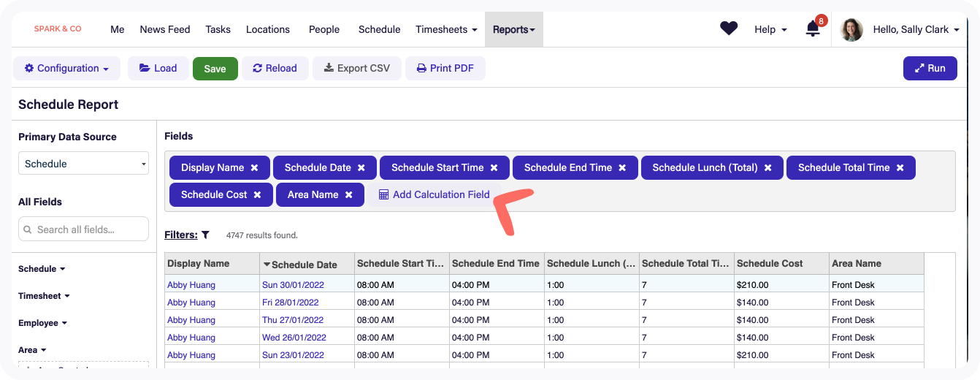The height and width of the screenshot is (380, 980).
Task: Save the report
Action: [x=215, y=68]
